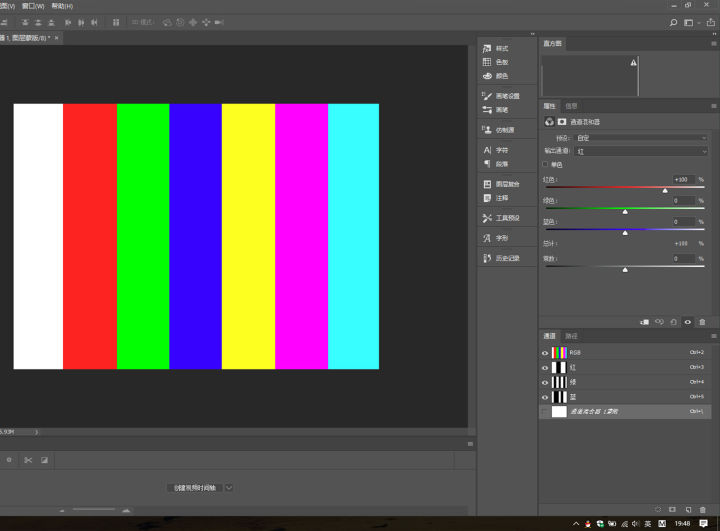
Task: Open the 窗口(W) menu
Action: [33, 6]
